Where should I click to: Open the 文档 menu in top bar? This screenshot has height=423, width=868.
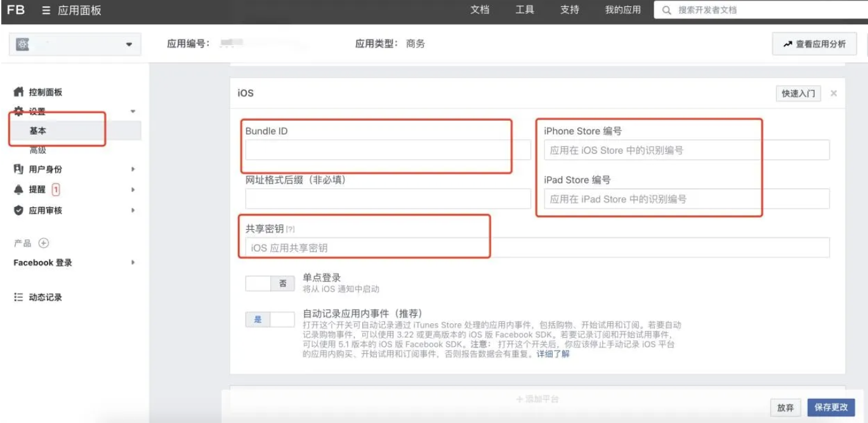[478, 10]
